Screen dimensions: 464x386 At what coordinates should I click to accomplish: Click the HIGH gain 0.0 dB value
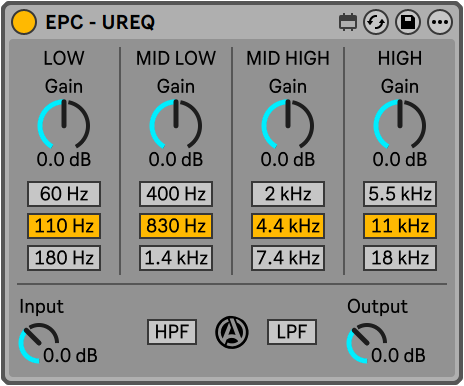pyautogui.click(x=400, y=159)
